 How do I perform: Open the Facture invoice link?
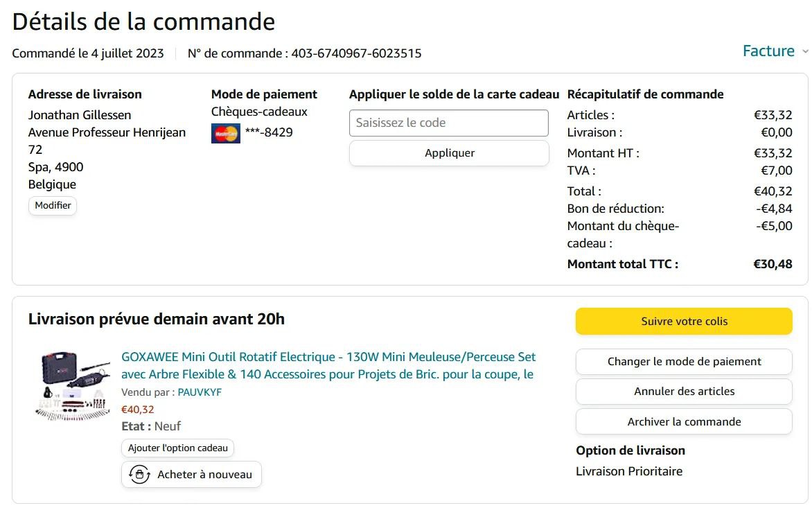click(768, 51)
